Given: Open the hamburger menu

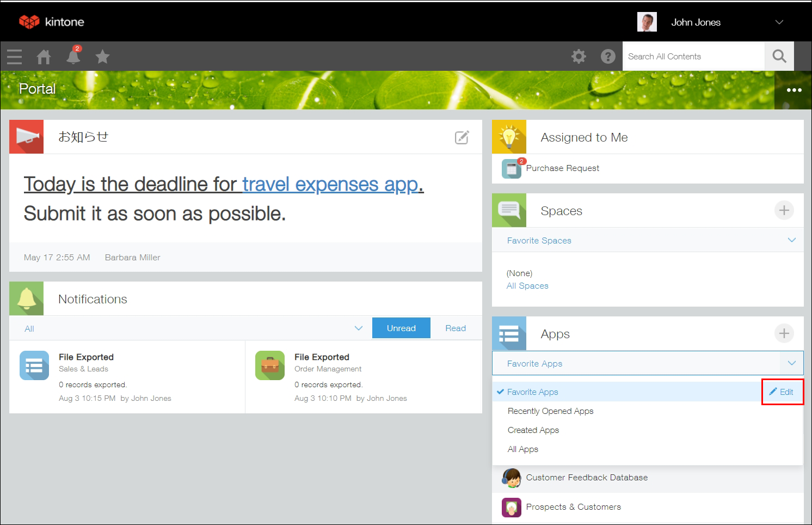Looking at the screenshot, I should [x=14, y=56].
